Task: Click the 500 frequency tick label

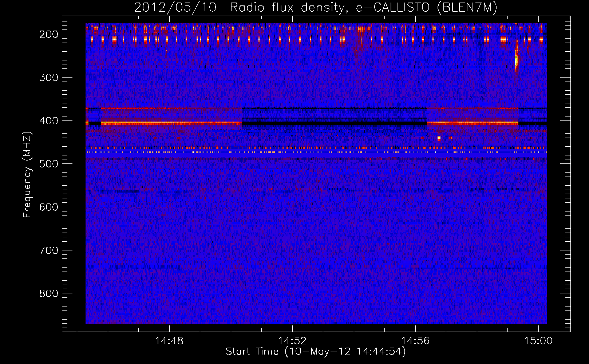Action: pos(49,164)
